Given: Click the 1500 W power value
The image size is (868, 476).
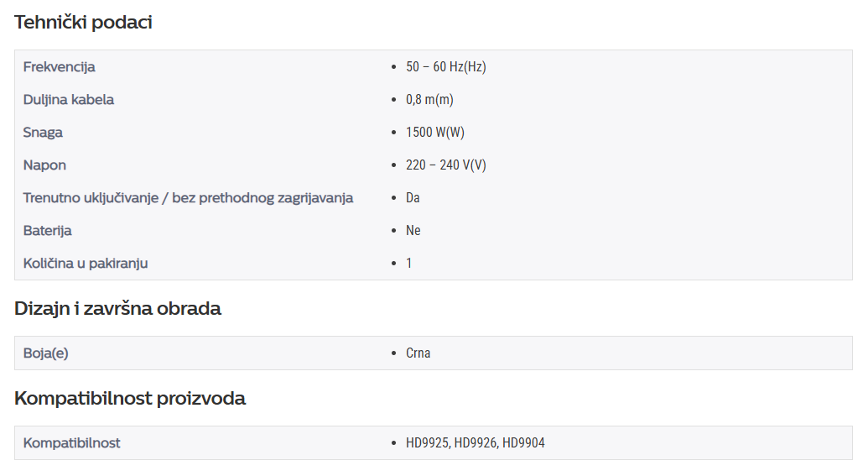Looking at the screenshot, I should pyautogui.click(x=435, y=133).
